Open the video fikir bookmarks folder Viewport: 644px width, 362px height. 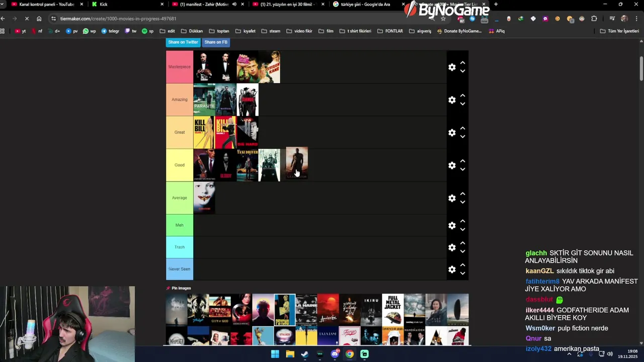299,31
